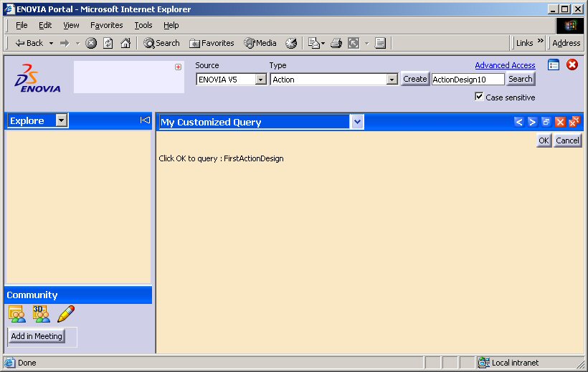Click the Create button
Screen dimensions: 588x372
point(414,79)
